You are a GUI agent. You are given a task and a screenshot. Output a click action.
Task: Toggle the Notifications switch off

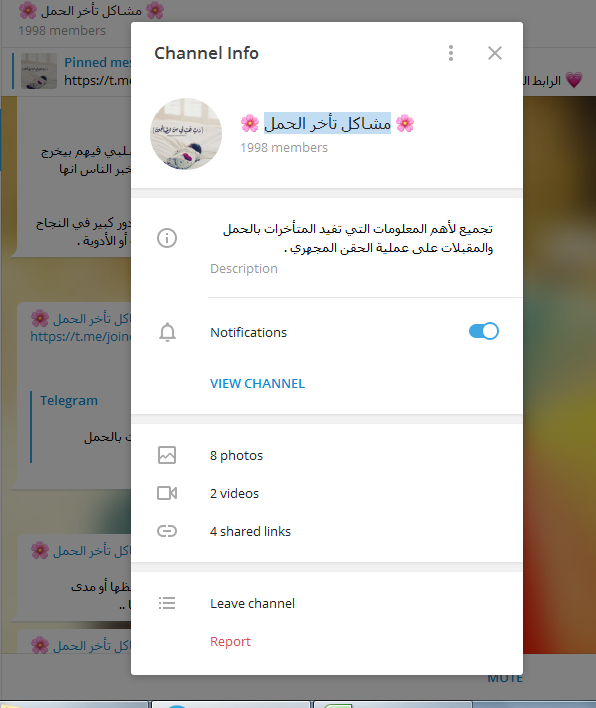pos(484,331)
